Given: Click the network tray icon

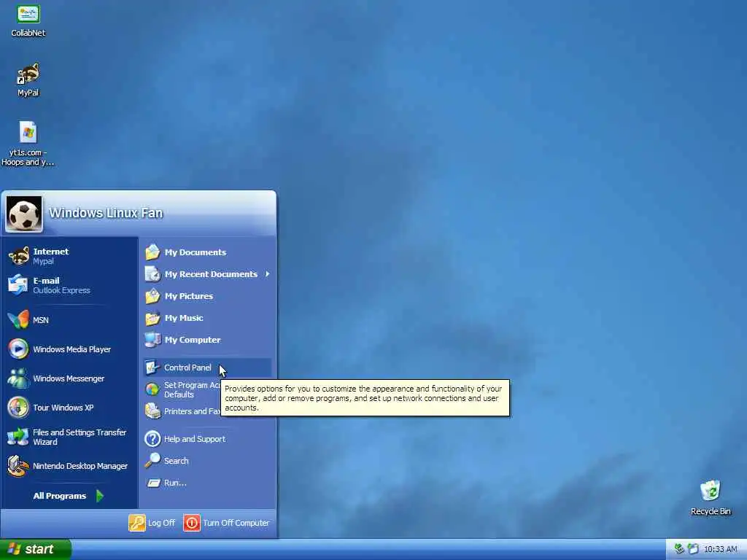Looking at the screenshot, I should tap(680, 549).
